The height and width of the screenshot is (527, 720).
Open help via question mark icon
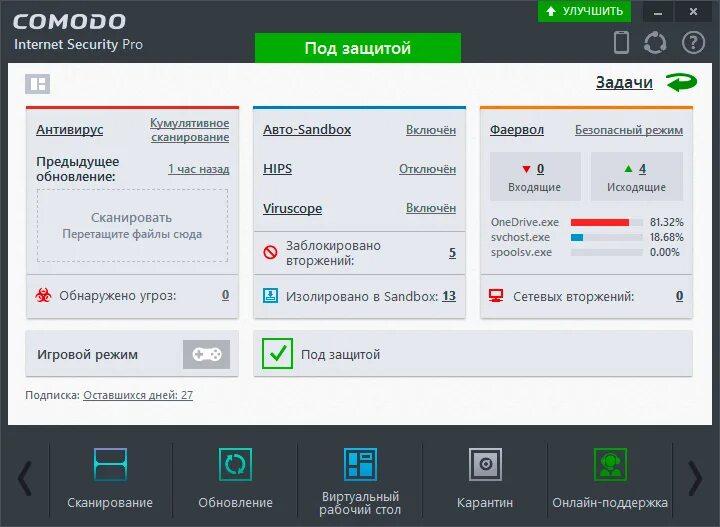pos(693,43)
